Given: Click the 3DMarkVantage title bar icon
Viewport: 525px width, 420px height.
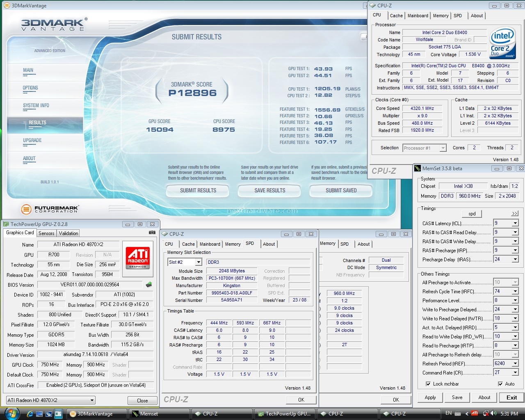Looking at the screenshot, I should 7,6.
